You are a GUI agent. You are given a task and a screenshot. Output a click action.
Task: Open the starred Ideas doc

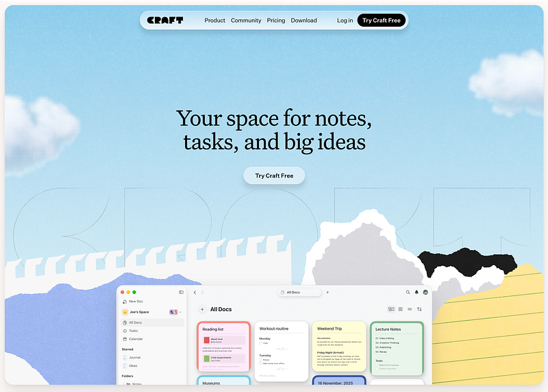pyautogui.click(x=130, y=366)
